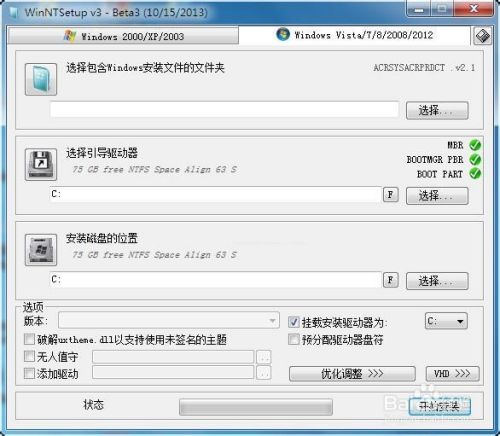Select button for boot drive
This screenshot has height=436, width=500.
click(437, 196)
